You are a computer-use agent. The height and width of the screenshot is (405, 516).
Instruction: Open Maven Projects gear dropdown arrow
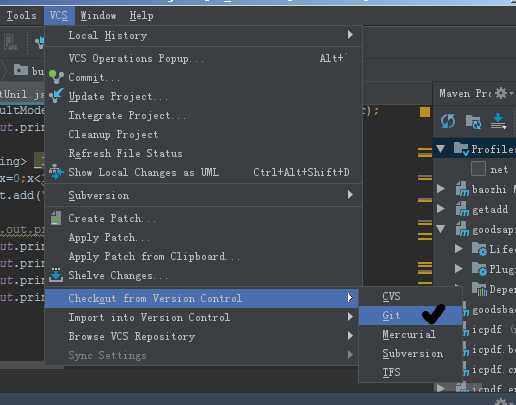(x=511, y=93)
